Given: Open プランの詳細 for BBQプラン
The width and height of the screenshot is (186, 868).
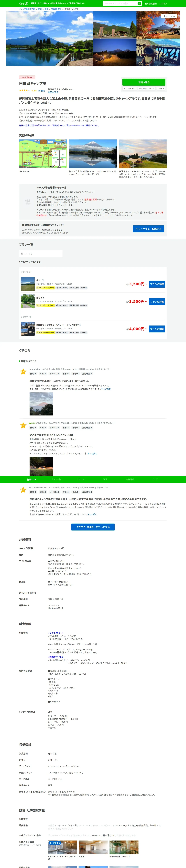Looking at the screenshot, I should click(x=157, y=329).
